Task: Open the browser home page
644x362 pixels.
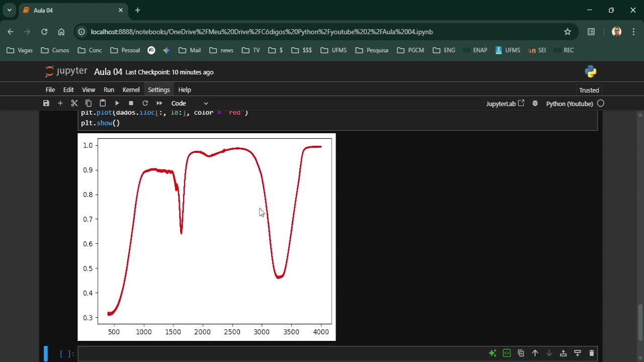Action: tap(61, 32)
